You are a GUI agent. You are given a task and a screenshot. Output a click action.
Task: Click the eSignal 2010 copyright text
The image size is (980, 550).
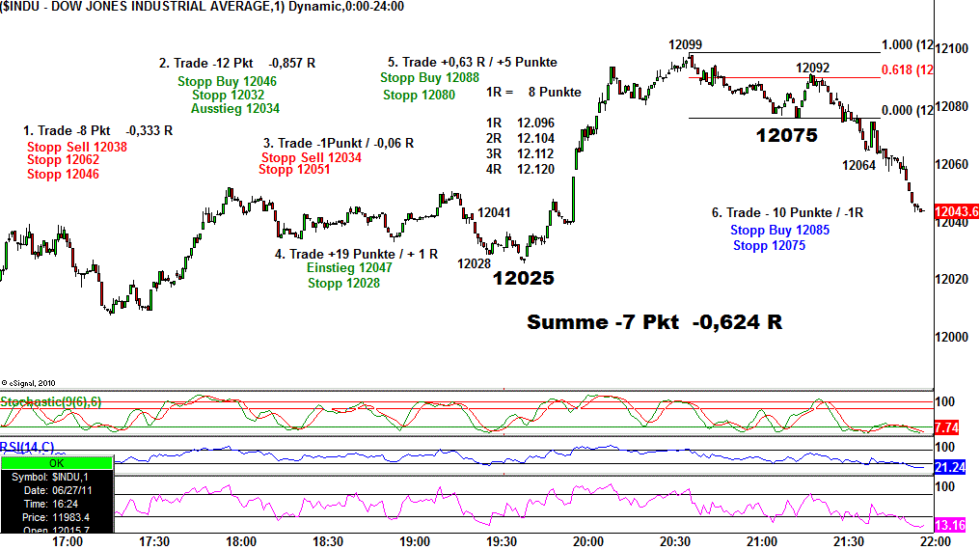[x=29, y=383]
